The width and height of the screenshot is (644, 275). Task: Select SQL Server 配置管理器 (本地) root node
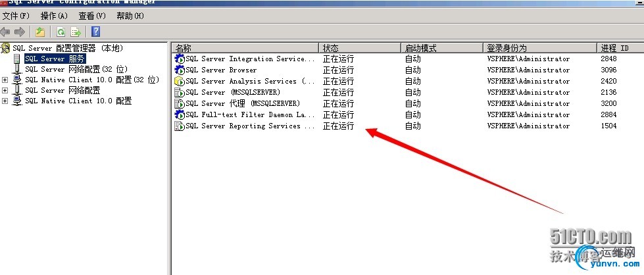(68, 48)
